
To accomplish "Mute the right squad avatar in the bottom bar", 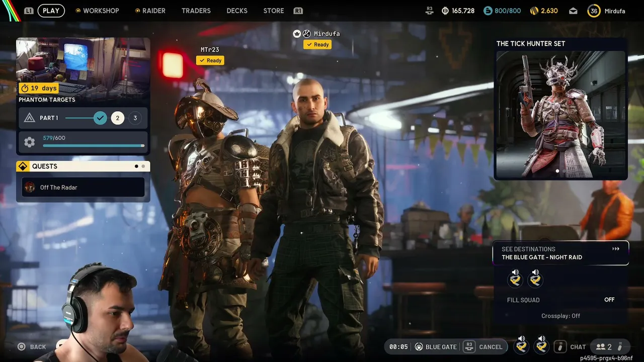I will coord(541,345).
